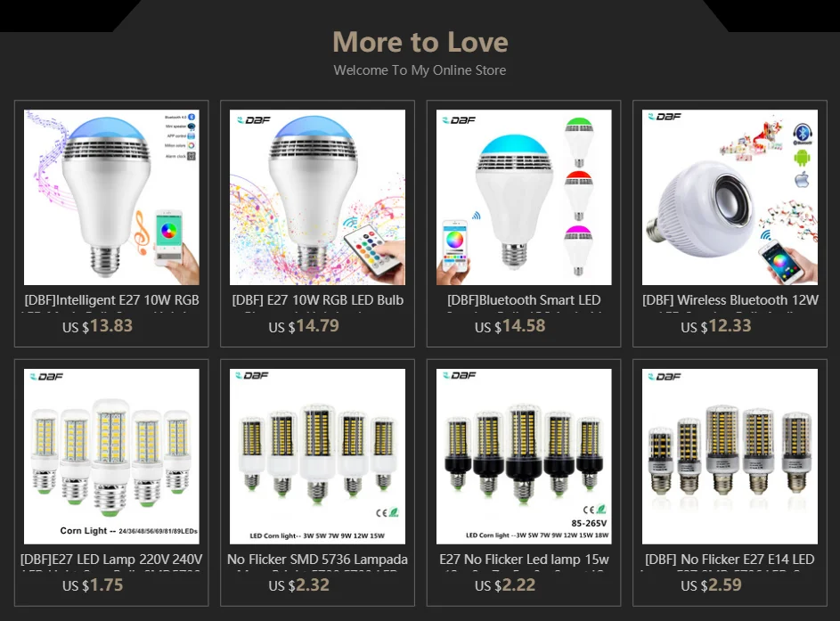Image resolution: width=840 pixels, height=621 pixels.
Task: Open the black-base 85-265V corn lamp image
Action: coord(524,456)
